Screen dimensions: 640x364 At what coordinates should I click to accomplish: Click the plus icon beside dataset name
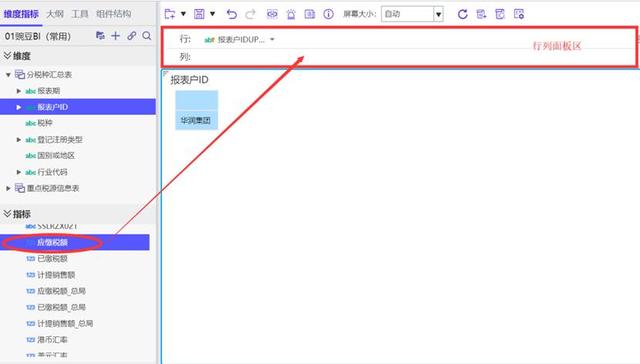pyautogui.click(x=116, y=36)
